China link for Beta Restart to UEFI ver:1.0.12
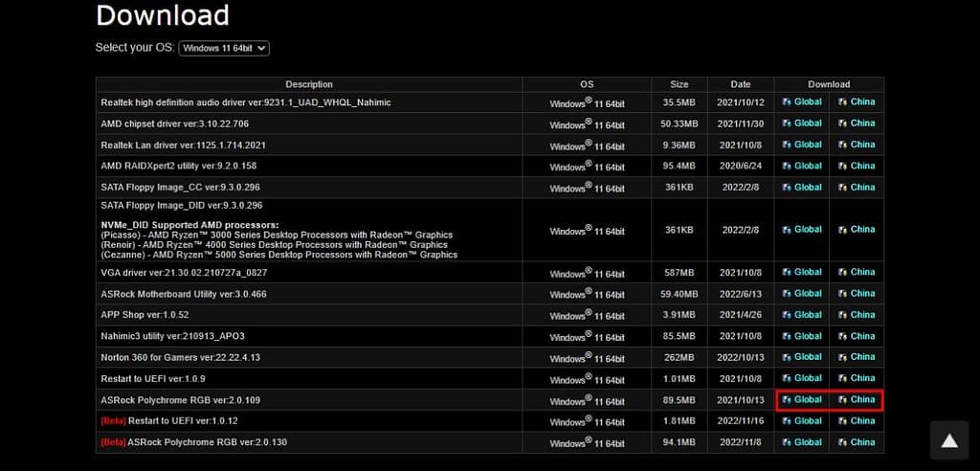The width and height of the screenshot is (980, 471). [x=857, y=421]
